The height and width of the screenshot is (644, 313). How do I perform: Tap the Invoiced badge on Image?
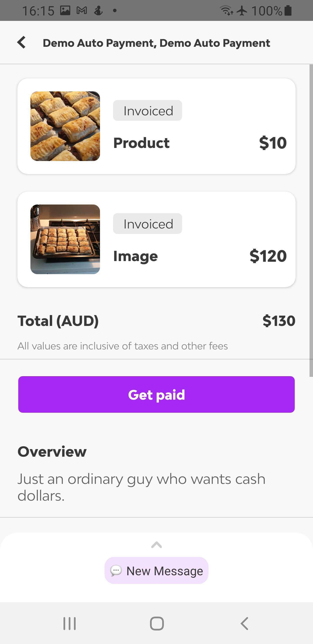pos(148,223)
